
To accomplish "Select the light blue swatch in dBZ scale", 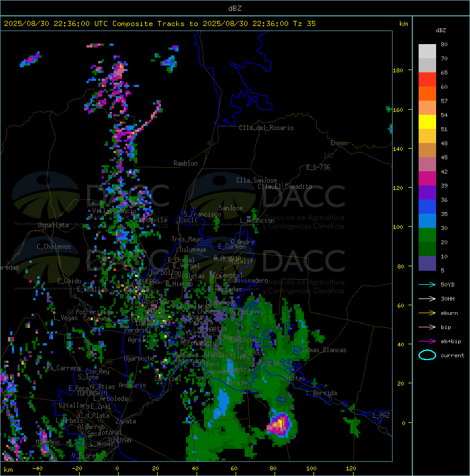I will point(427,221).
